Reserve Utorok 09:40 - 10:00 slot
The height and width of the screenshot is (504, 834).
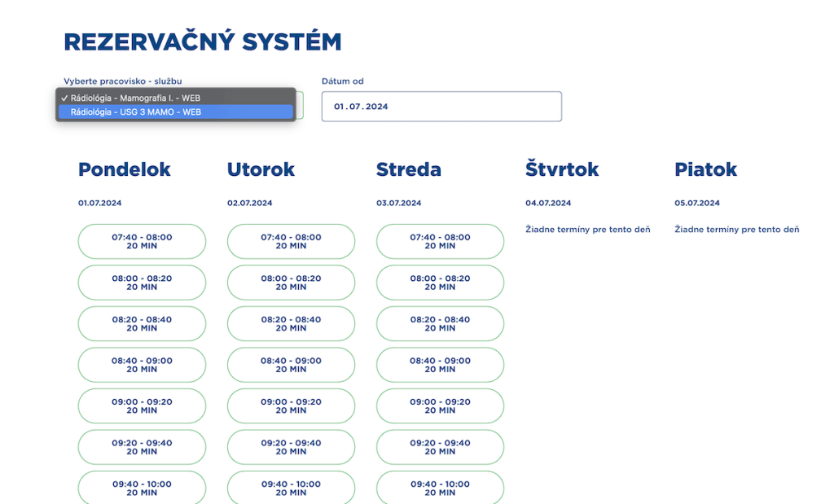(x=291, y=488)
